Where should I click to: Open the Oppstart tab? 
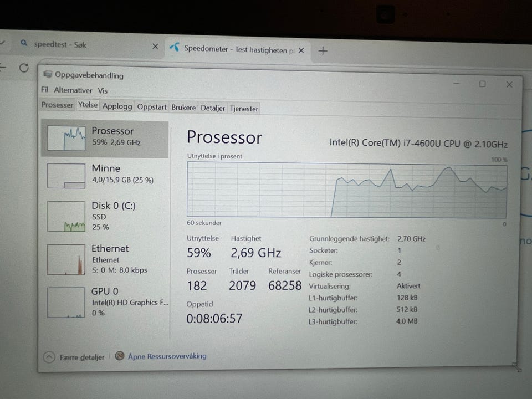pyautogui.click(x=152, y=107)
